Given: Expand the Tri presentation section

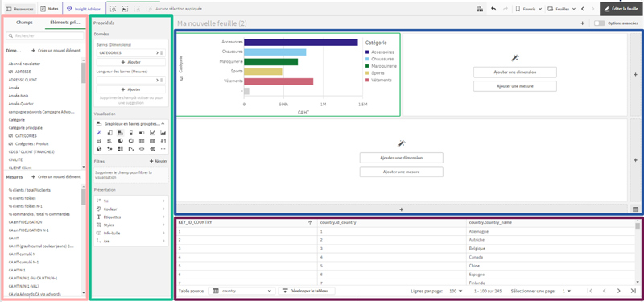Looking at the screenshot, I should 131,201.
